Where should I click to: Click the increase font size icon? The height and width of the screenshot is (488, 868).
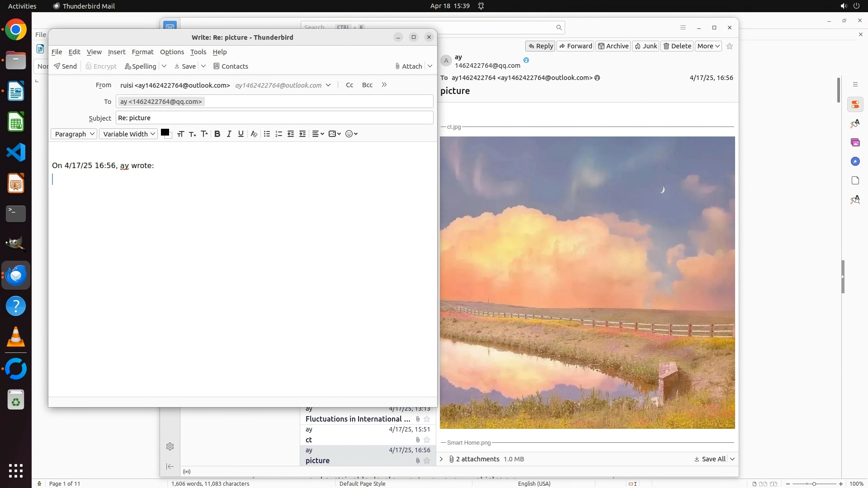(204, 134)
